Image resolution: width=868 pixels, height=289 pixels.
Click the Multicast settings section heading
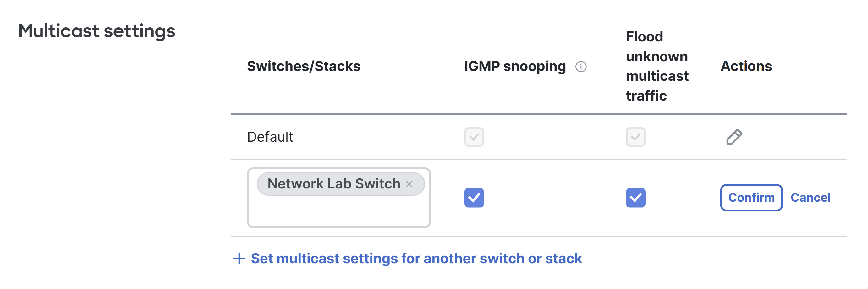click(x=97, y=31)
